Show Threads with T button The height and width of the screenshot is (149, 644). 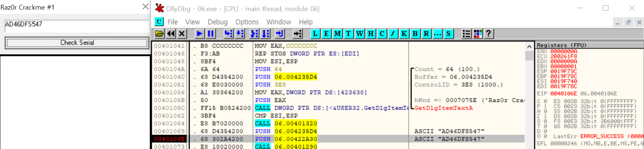click(x=349, y=34)
